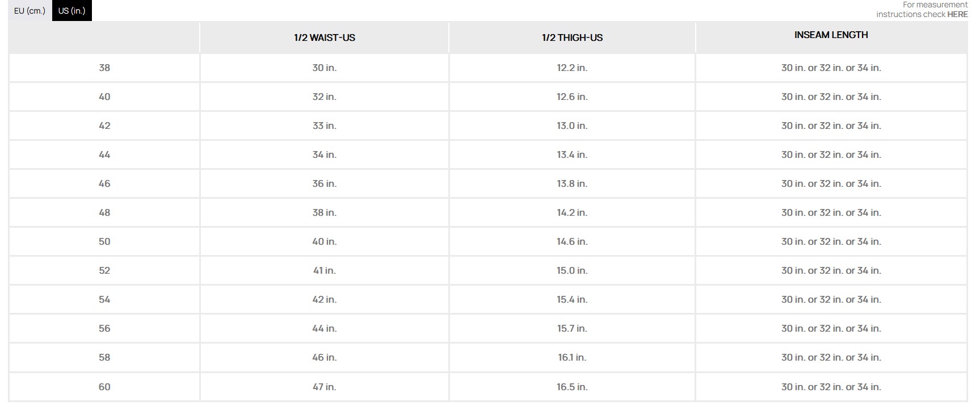
Task: Click the 13.0 in. thigh value
Action: click(x=572, y=126)
